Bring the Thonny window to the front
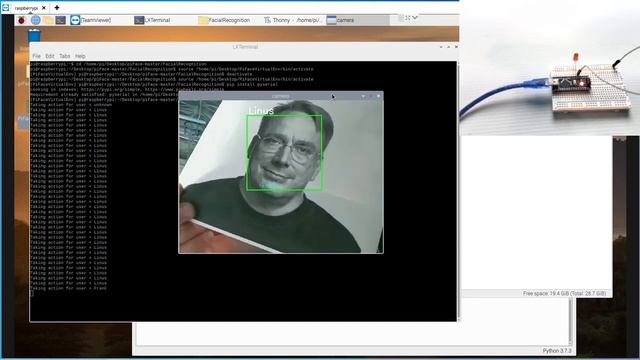The height and width of the screenshot is (360, 640). 293,20
